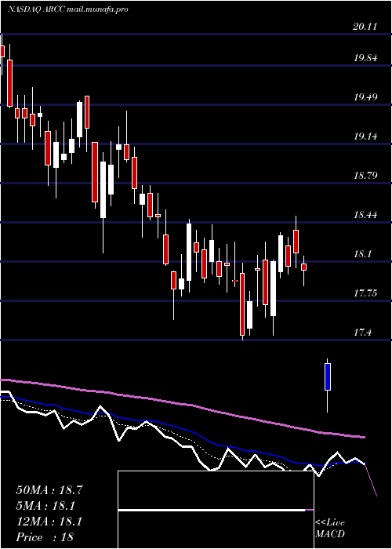Click the 18.44 price axis label
This screenshot has height=549, width=392.
[365, 215]
